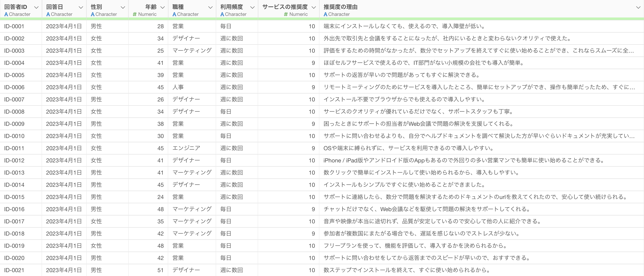Image resolution: width=644 pixels, height=276 pixels.
Task: Select the エンジニア cell in row ID-0011
Action: point(186,148)
